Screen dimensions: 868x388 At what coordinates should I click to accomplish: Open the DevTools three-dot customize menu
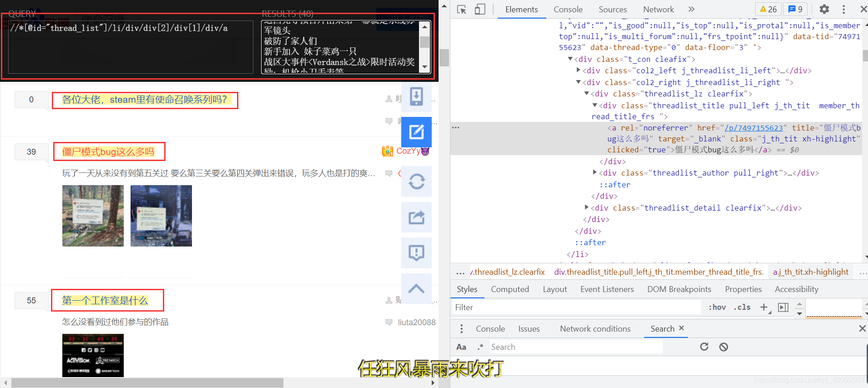click(x=843, y=9)
